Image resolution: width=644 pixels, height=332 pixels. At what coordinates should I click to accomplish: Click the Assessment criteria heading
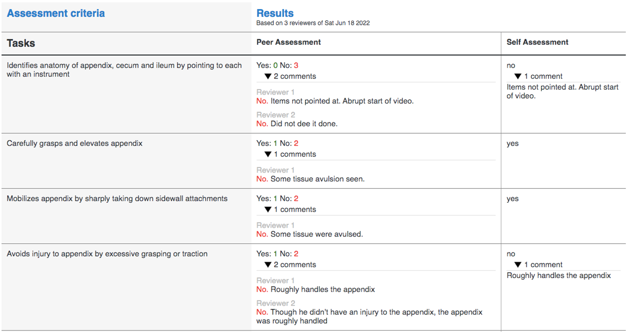pos(56,13)
